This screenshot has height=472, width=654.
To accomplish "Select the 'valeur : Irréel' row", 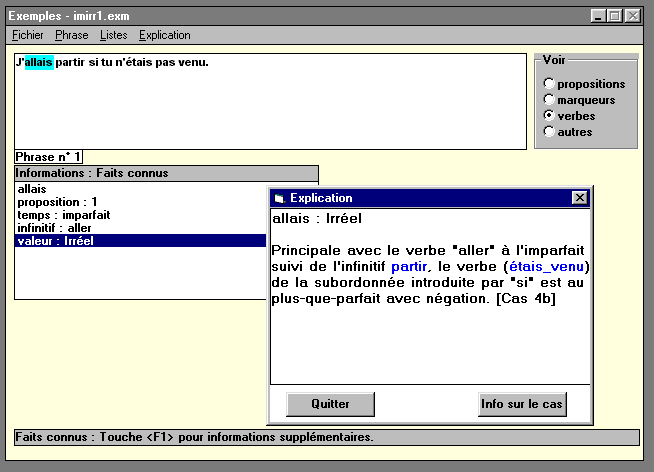I will pos(140,241).
